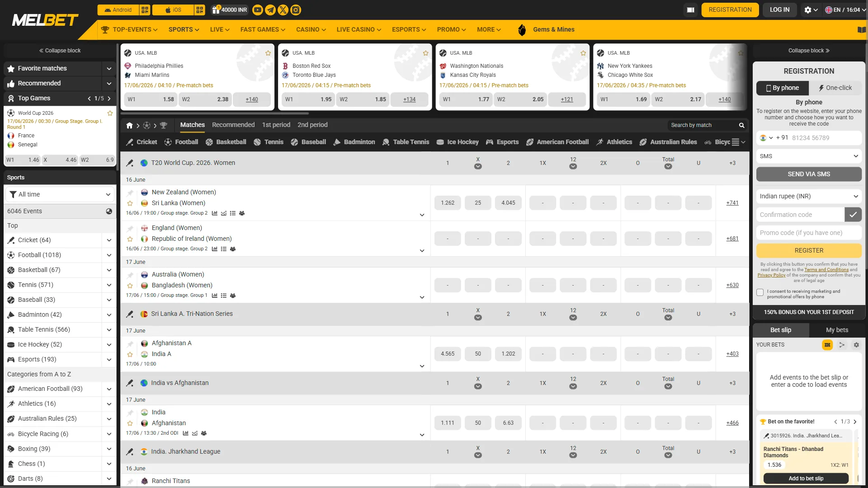The image size is (868, 488).
Task: Click the Promo code input field
Action: pyautogui.click(x=809, y=233)
